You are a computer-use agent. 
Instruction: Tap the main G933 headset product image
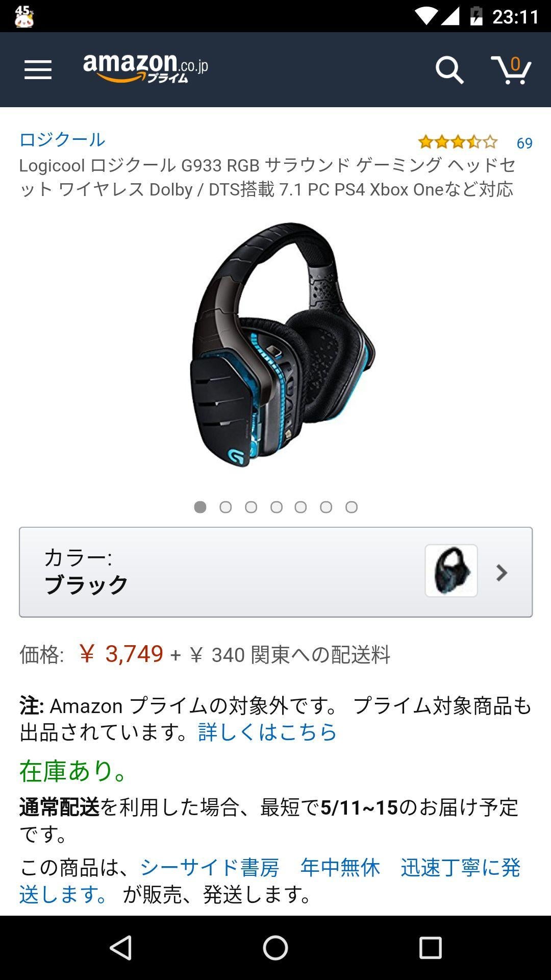click(x=282, y=345)
